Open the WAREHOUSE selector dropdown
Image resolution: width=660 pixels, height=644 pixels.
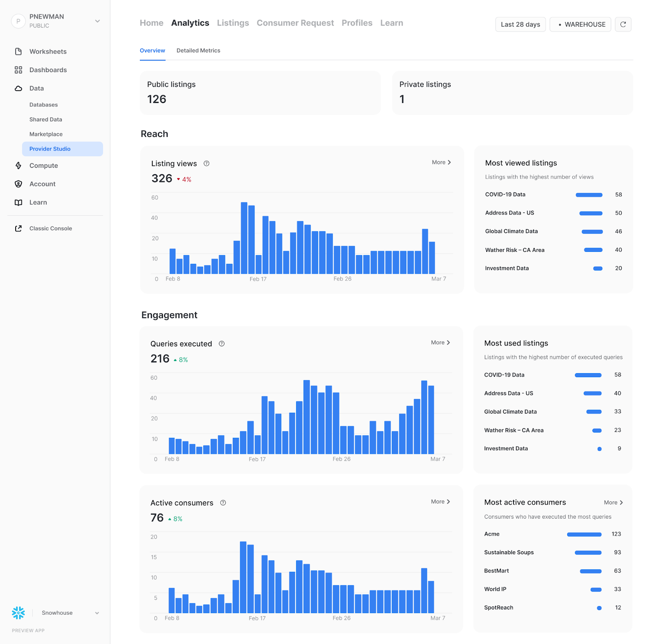(x=580, y=24)
